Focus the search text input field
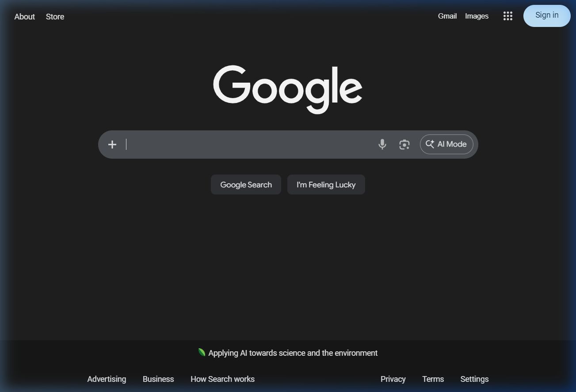The height and width of the screenshot is (392, 576). pos(248,145)
